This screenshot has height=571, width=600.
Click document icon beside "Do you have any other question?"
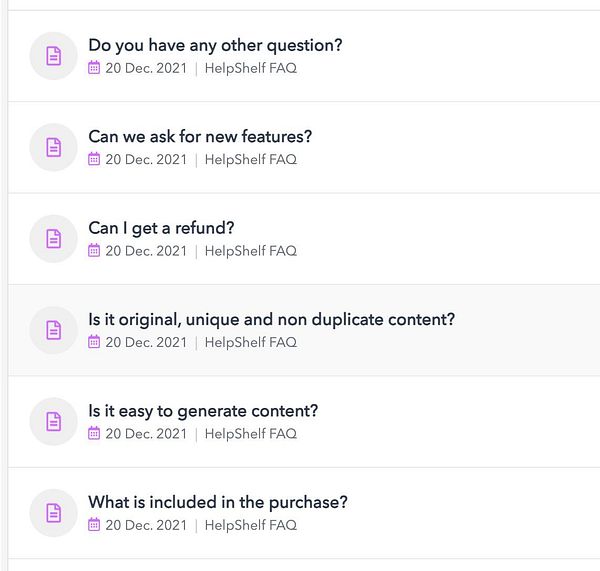(x=53, y=56)
